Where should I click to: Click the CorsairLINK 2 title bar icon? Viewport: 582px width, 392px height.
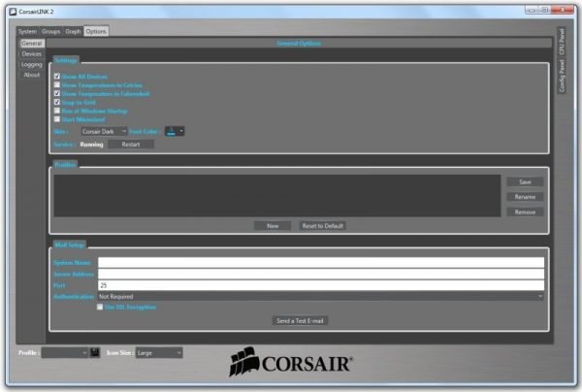coord(13,12)
